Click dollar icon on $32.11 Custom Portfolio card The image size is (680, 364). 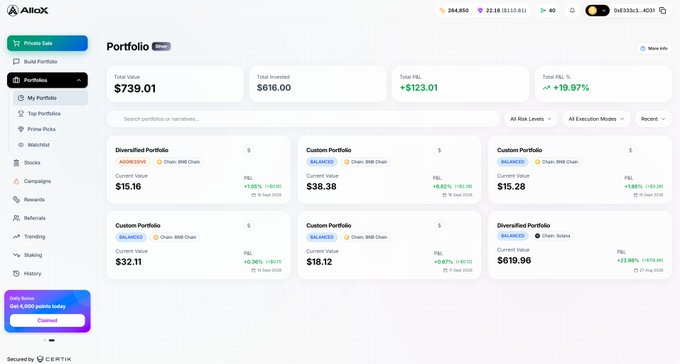pyautogui.click(x=248, y=226)
